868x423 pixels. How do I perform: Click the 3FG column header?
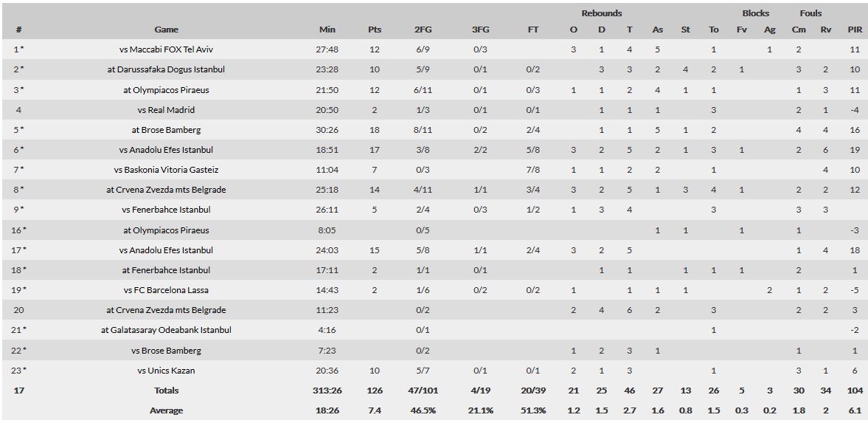pyautogui.click(x=480, y=30)
